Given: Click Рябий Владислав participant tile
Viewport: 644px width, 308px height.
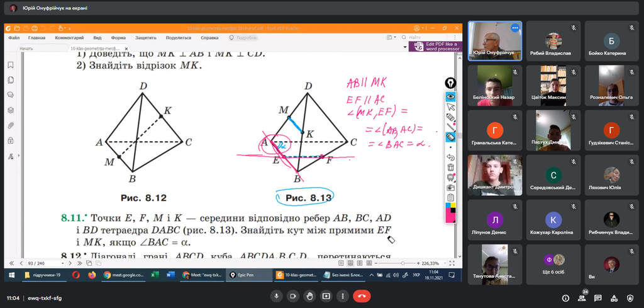Looking at the screenshot, I should [x=553, y=41].
